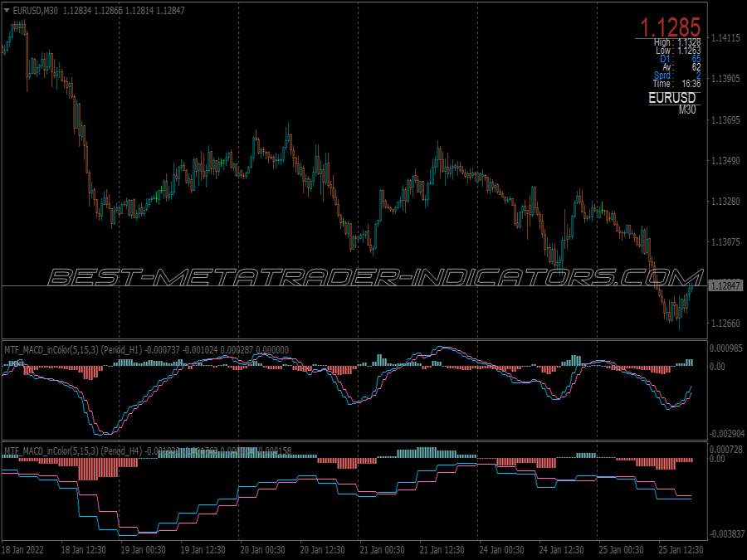Select the High : 1.1328 info line
Screen dimensions: 747x560
click(x=677, y=42)
